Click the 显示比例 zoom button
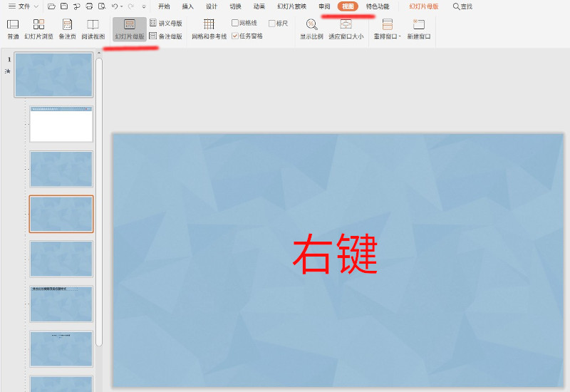Viewport: 570px width, 392px height. tap(311, 29)
